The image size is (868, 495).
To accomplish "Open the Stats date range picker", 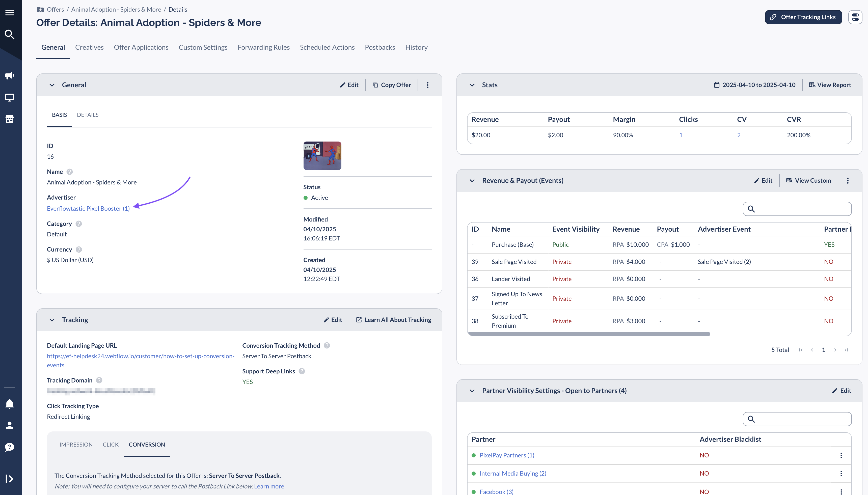I will coord(754,85).
